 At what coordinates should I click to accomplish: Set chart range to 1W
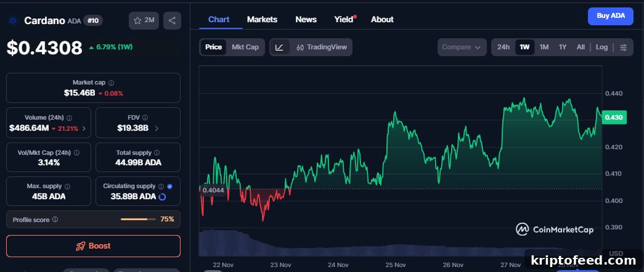click(524, 47)
